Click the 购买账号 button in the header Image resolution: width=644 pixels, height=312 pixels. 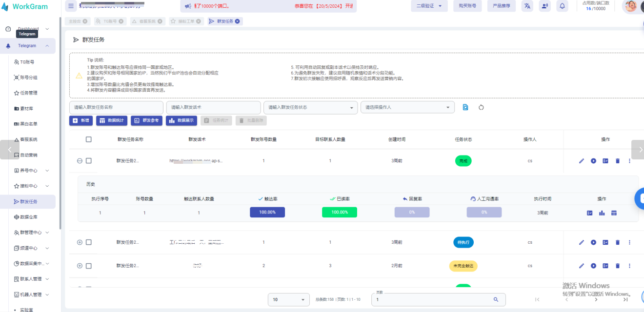pos(467,6)
